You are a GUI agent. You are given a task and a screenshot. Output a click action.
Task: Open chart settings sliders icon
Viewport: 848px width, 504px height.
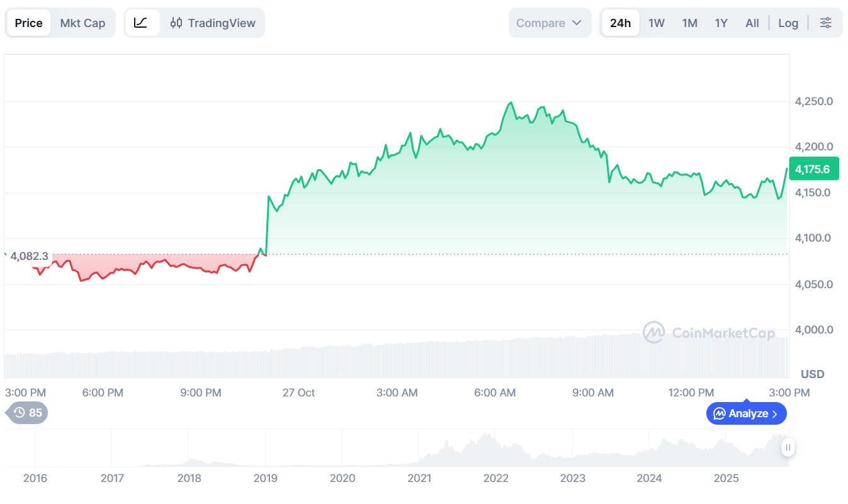(x=825, y=23)
